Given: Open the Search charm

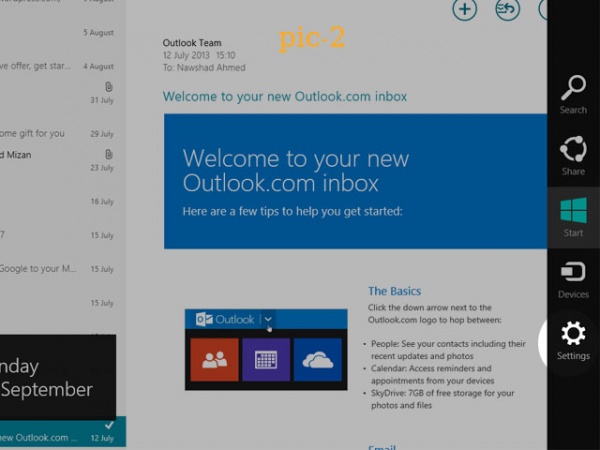Looking at the screenshot, I should click(x=573, y=94).
